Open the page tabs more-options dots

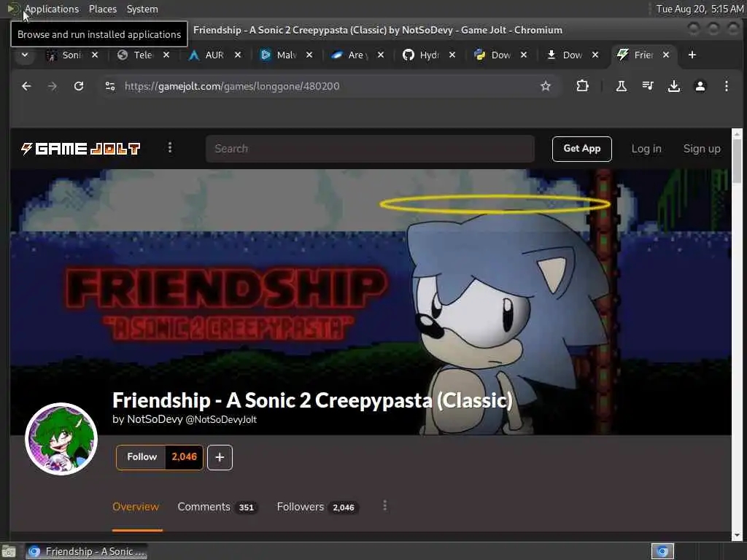[x=385, y=506]
